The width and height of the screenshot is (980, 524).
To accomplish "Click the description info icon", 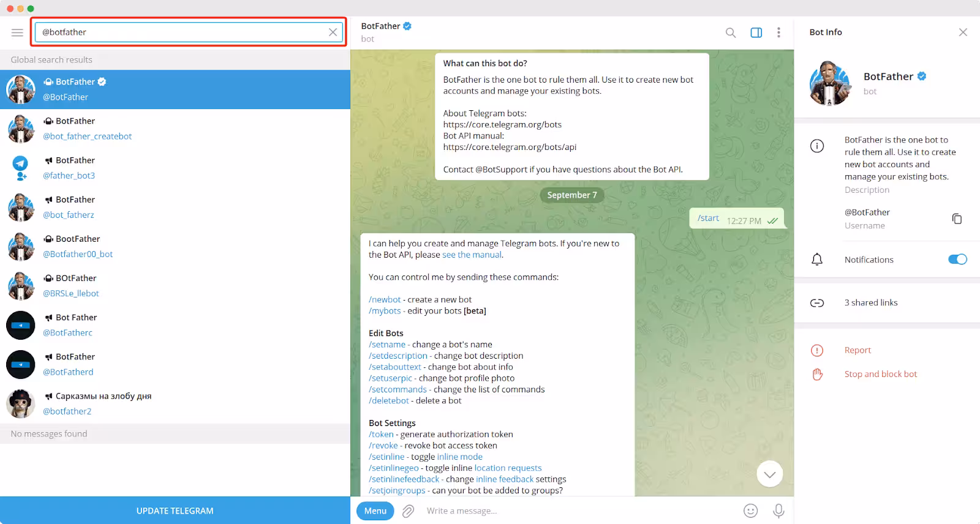I will coord(817,146).
